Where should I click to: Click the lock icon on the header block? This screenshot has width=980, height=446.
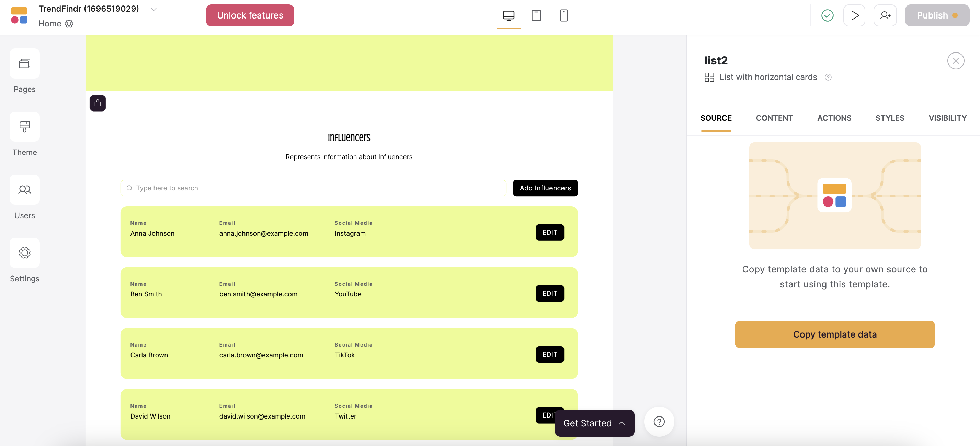tap(98, 103)
